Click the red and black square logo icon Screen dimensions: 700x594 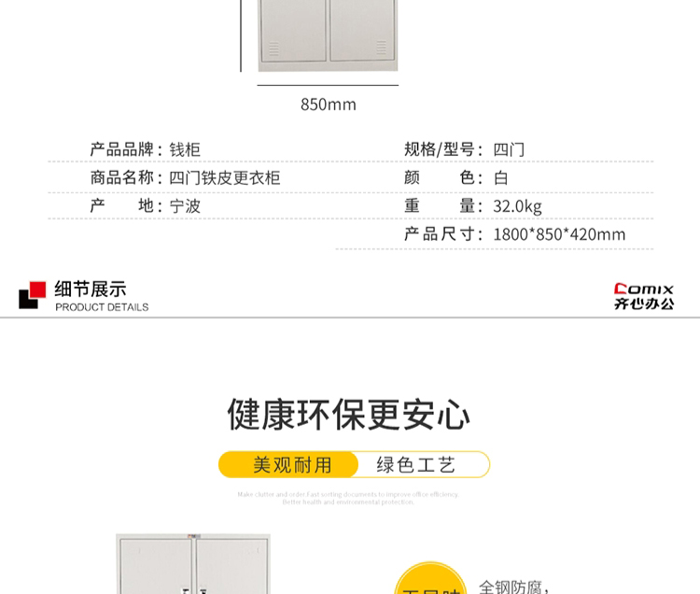[x=32, y=295]
